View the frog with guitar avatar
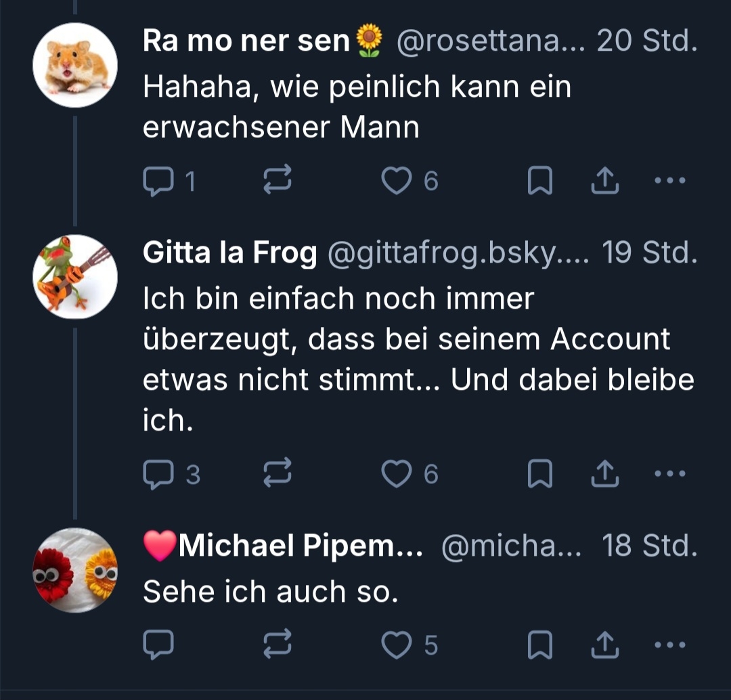The image size is (731, 700). pyautogui.click(x=75, y=277)
